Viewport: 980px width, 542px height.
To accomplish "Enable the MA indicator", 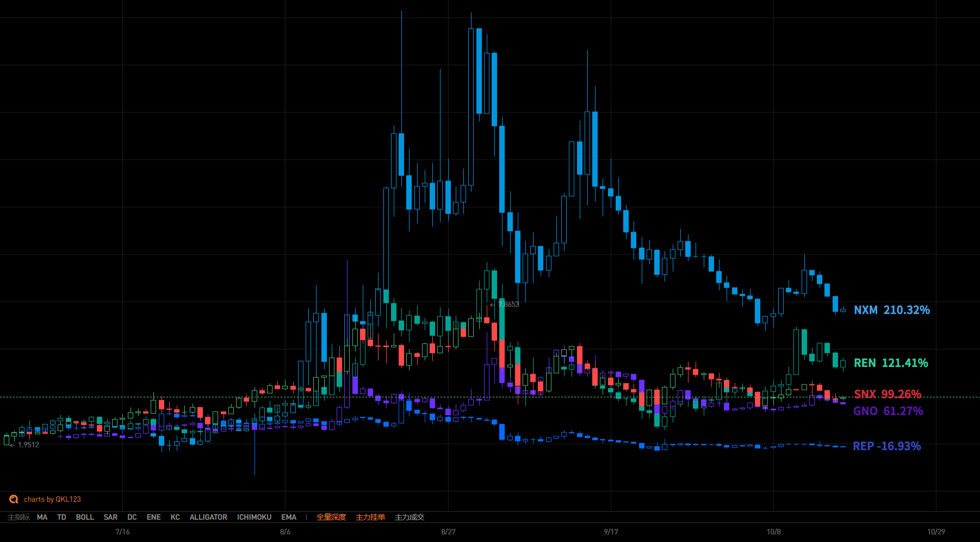I will [x=42, y=517].
